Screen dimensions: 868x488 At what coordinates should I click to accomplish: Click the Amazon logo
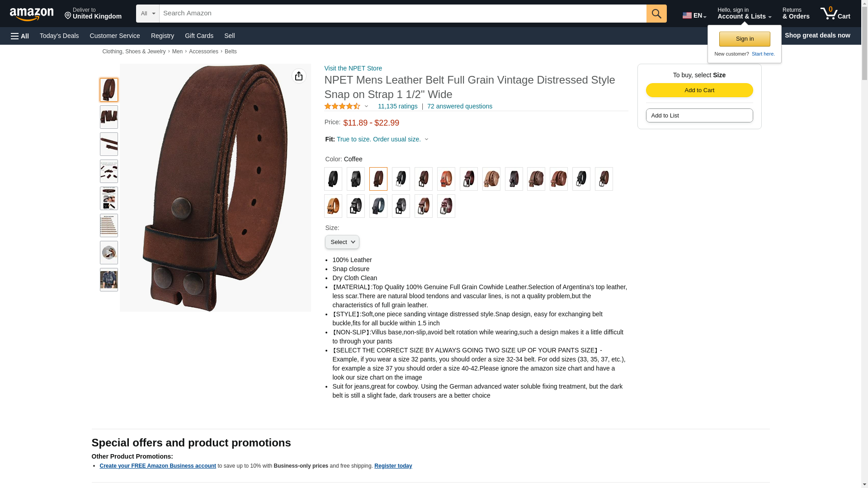[32, 14]
